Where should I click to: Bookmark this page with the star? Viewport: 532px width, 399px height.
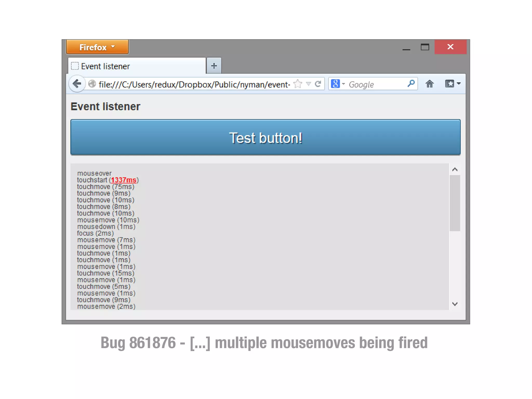(x=298, y=84)
